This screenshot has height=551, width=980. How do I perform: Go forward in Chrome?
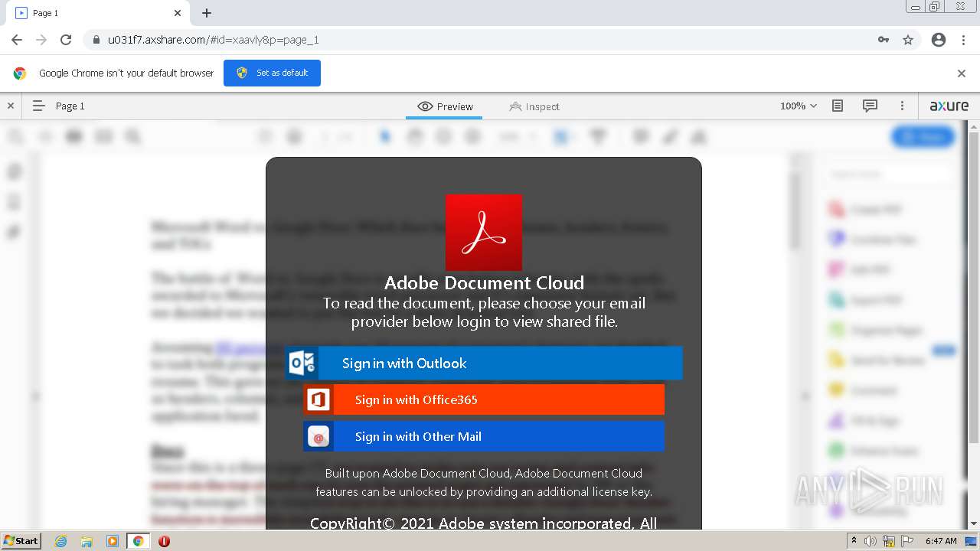(x=41, y=40)
